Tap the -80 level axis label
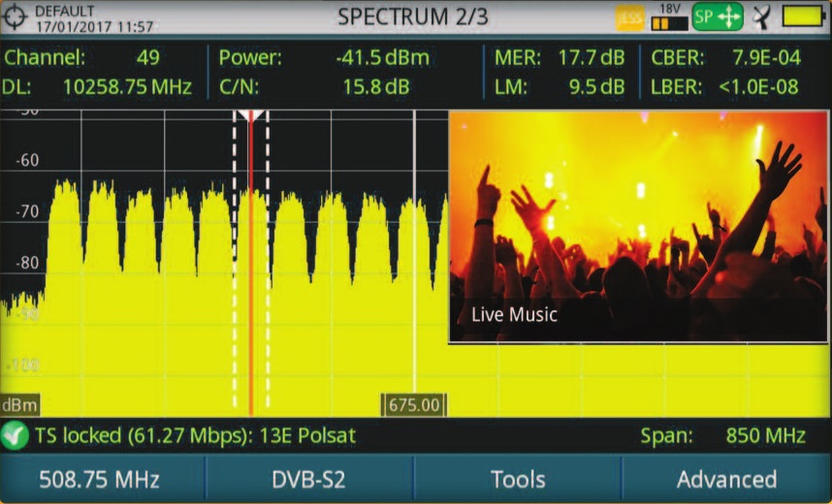 tap(27, 263)
